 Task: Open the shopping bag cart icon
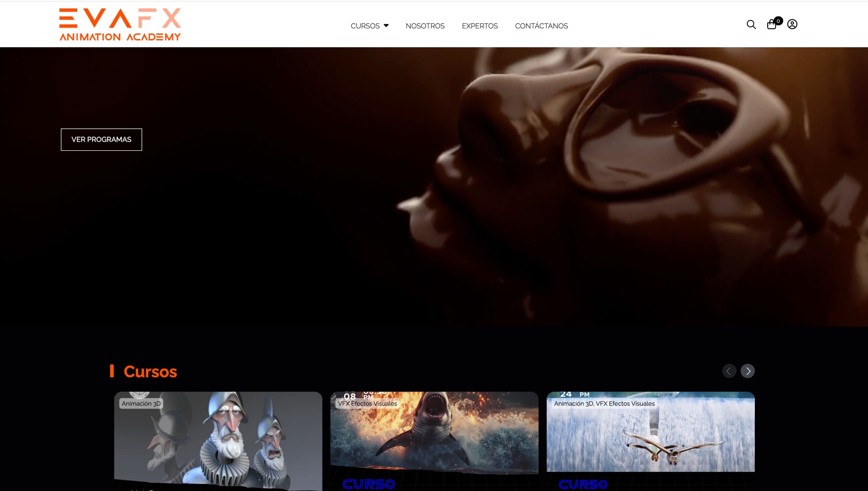[771, 25]
